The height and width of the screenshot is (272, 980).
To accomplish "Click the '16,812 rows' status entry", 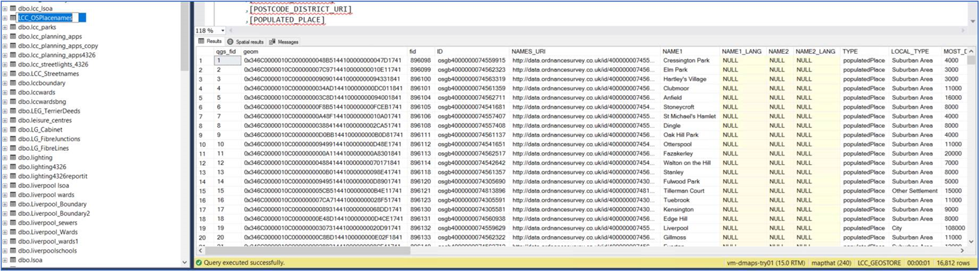I will [x=952, y=263].
